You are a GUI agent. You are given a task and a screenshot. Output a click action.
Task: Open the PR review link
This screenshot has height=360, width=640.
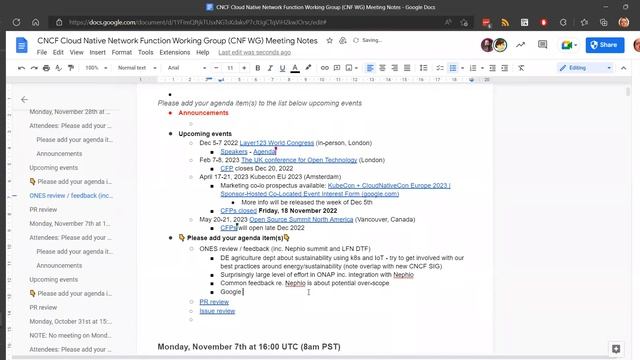point(214,302)
